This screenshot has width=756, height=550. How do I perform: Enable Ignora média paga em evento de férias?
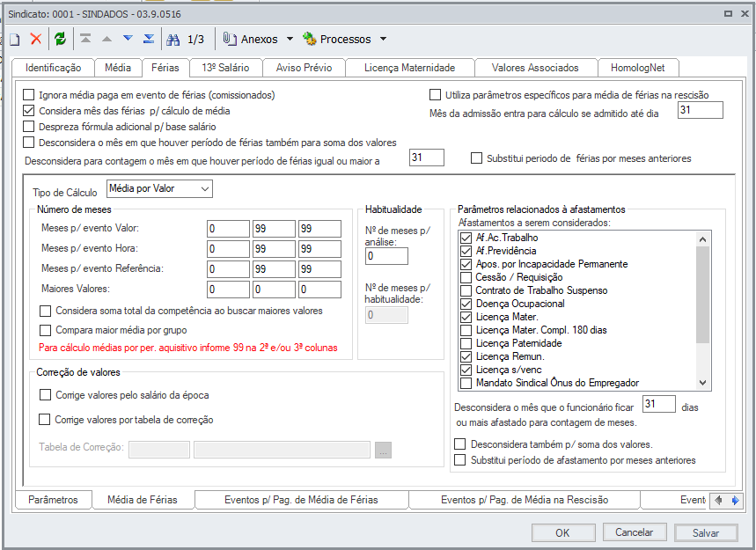tap(29, 95)
